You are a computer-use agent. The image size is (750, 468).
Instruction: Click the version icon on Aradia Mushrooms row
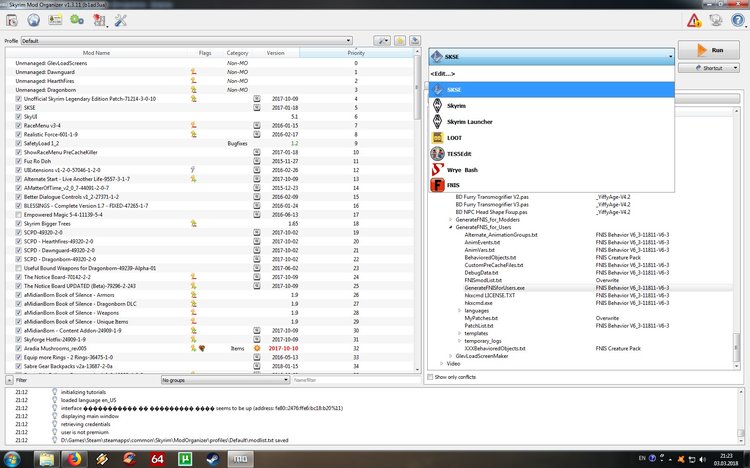[x=257, y=348]
